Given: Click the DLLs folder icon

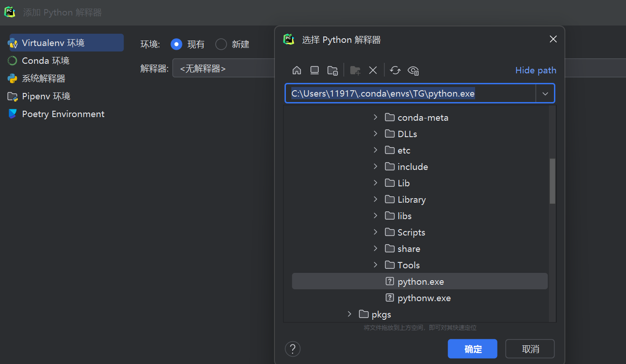Looking at the screenshot, I should (389, 134).
